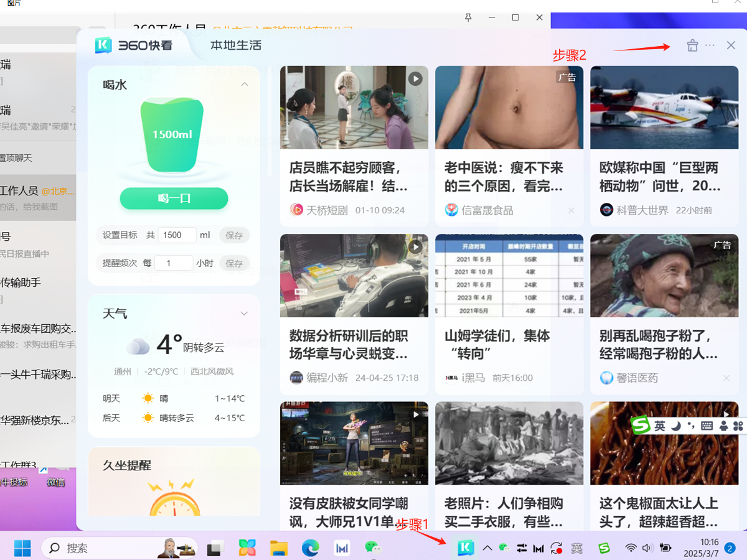The image size is (747, 560).
Task: Open the Windows Start menu
Action: pyautogui.click(x=22, y=548)
